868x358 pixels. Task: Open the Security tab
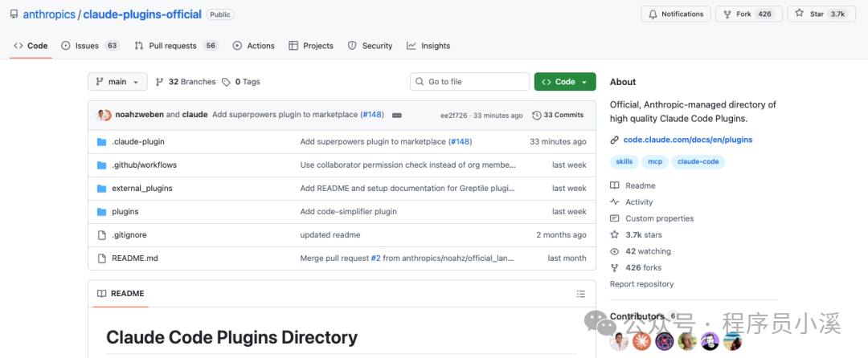pos(370,46)
